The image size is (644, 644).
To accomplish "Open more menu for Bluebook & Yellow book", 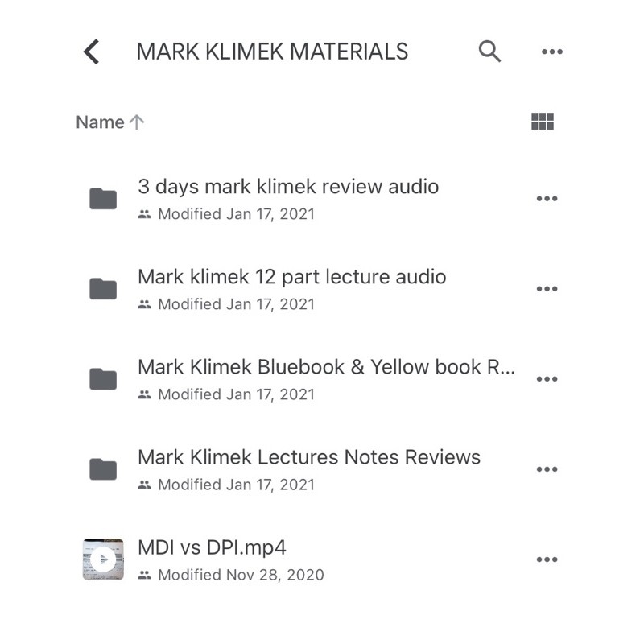I will click(547, 379).
